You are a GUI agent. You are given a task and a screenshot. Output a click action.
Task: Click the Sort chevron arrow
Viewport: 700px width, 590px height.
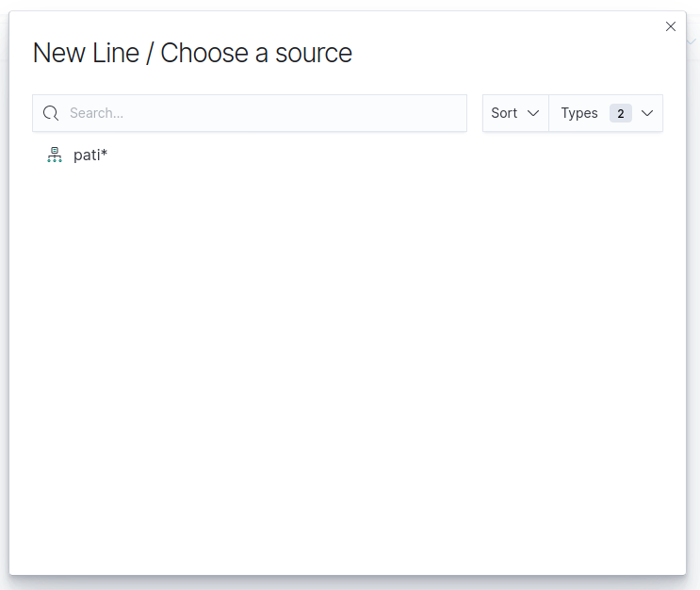tap(533, 113)
